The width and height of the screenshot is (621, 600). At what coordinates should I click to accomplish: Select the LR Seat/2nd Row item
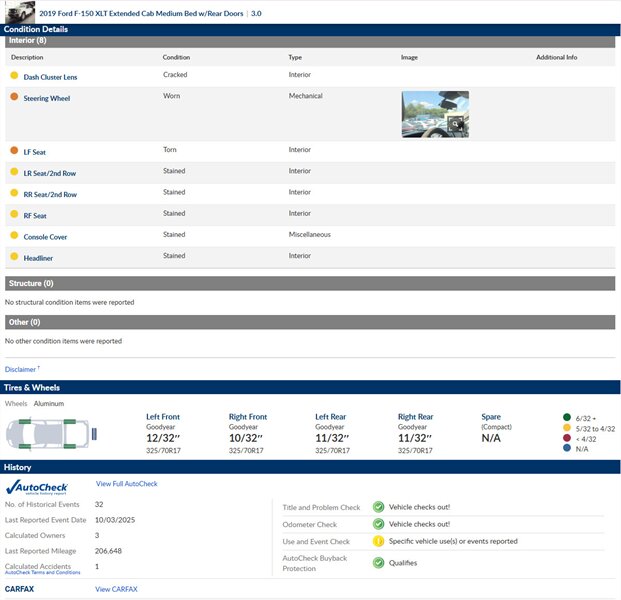point(50,173)
